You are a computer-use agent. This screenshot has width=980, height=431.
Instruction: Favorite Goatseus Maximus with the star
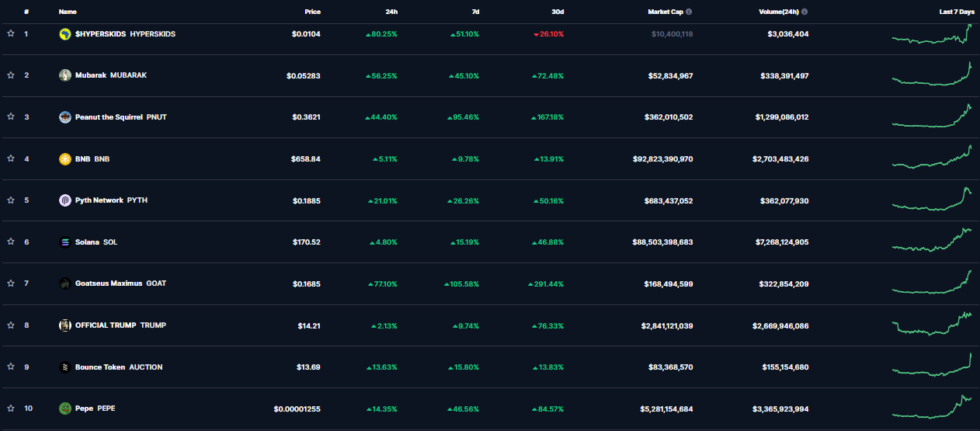tap(11, 283)
